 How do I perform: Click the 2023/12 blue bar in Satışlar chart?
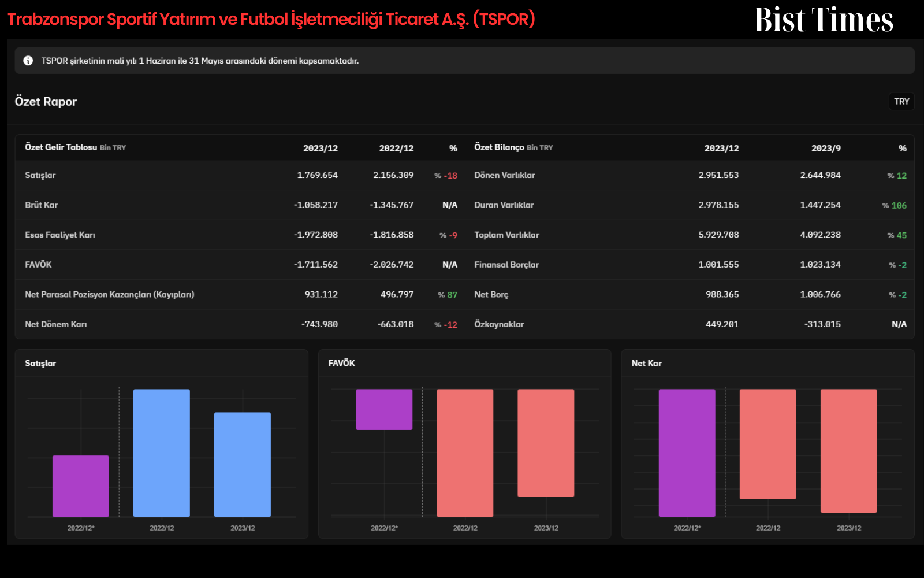(x=243, y=465)
